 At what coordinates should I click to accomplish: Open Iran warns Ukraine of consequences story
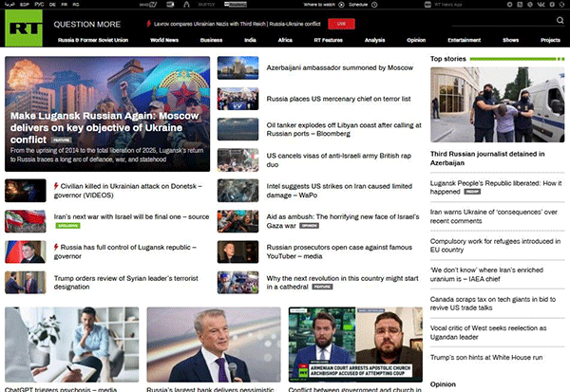494,216
